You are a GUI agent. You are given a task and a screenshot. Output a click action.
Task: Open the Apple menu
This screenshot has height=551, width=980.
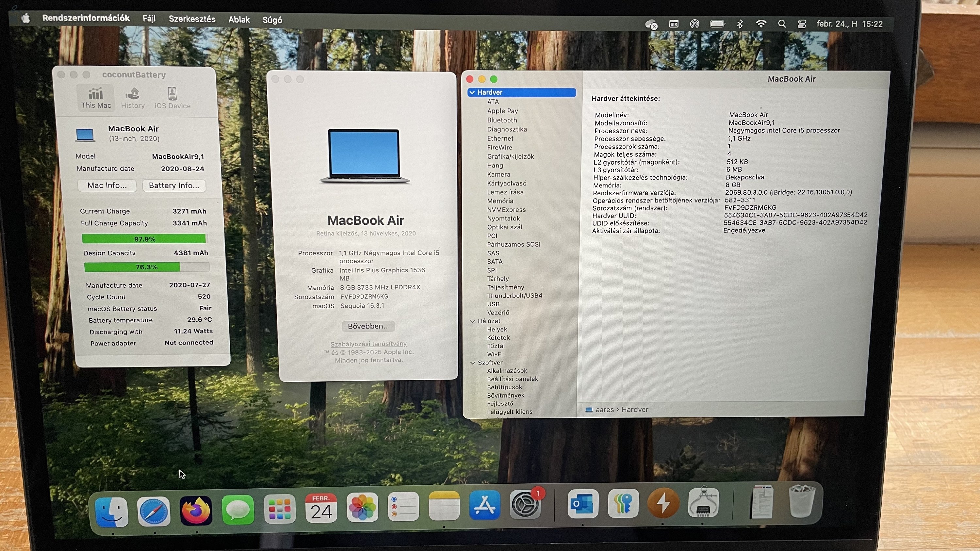26,18
